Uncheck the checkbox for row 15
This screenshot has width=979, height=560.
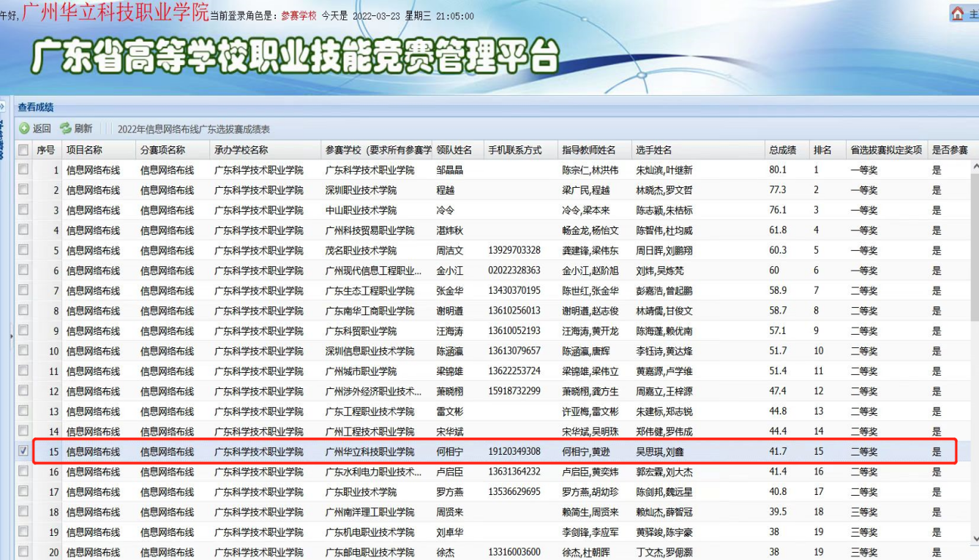coord(24,451)
